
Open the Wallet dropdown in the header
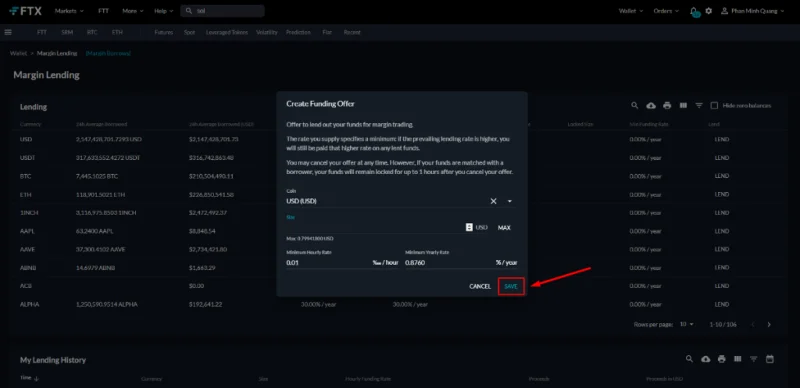click(x=631, y=11)
